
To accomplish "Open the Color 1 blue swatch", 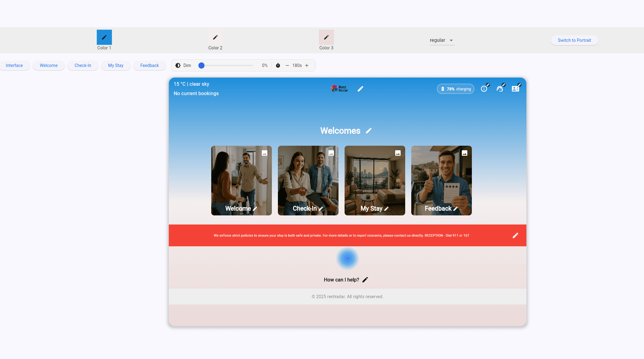I will [104, 37].
